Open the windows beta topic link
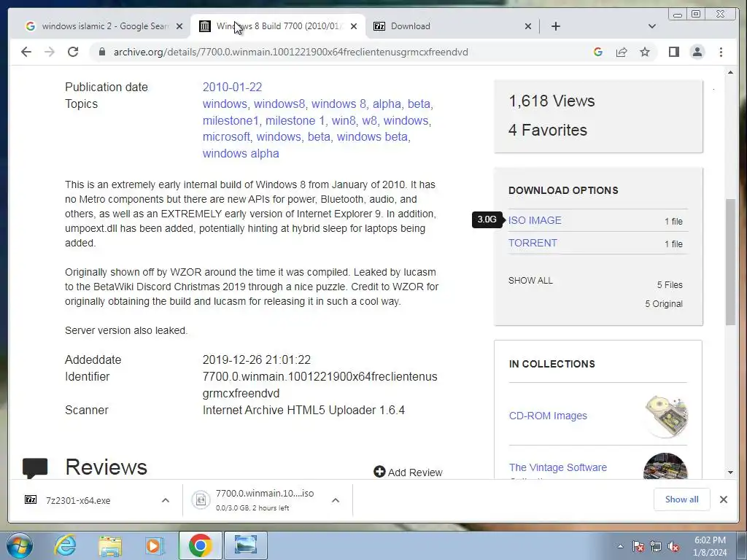The image size is (747, 560). pyautogui.click(x=372, y=136)
